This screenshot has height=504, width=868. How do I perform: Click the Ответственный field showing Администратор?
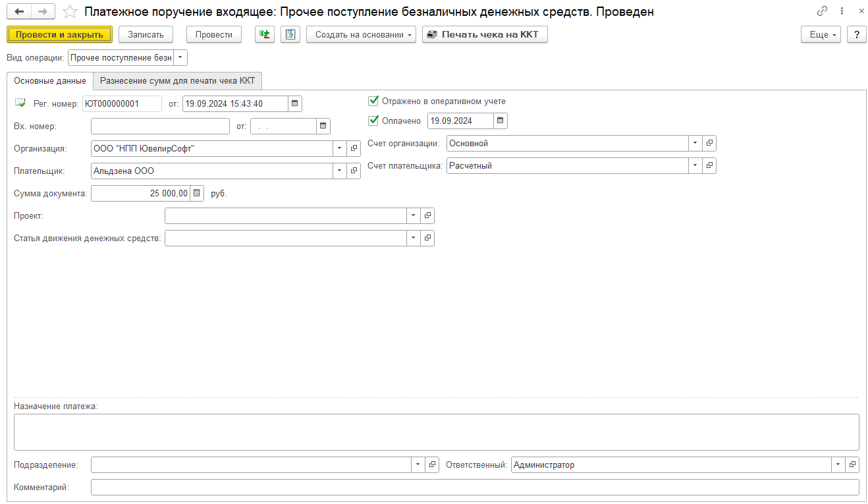[671, 464]
